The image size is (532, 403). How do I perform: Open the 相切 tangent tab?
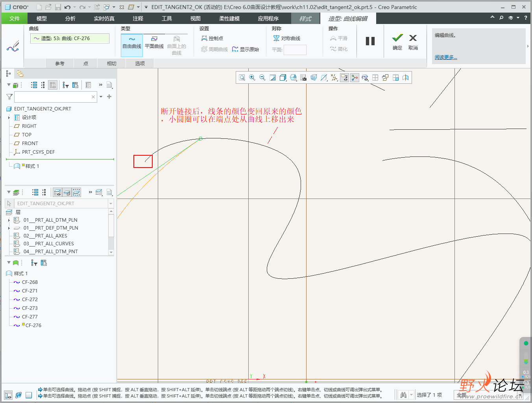click(x=112, y=63)
